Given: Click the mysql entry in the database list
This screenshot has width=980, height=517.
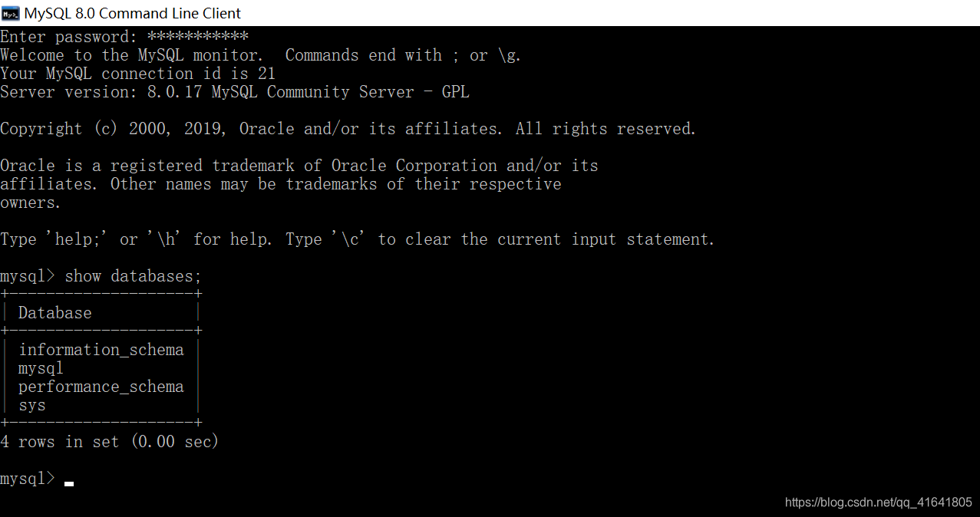Looking at the screenshot, I should click(41, 369).
